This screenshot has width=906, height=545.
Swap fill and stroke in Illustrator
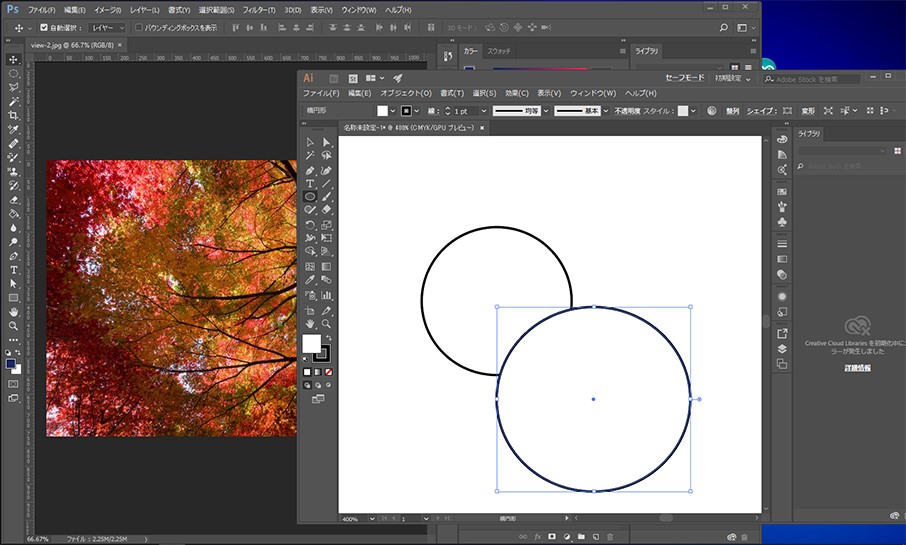pos(329,338)
